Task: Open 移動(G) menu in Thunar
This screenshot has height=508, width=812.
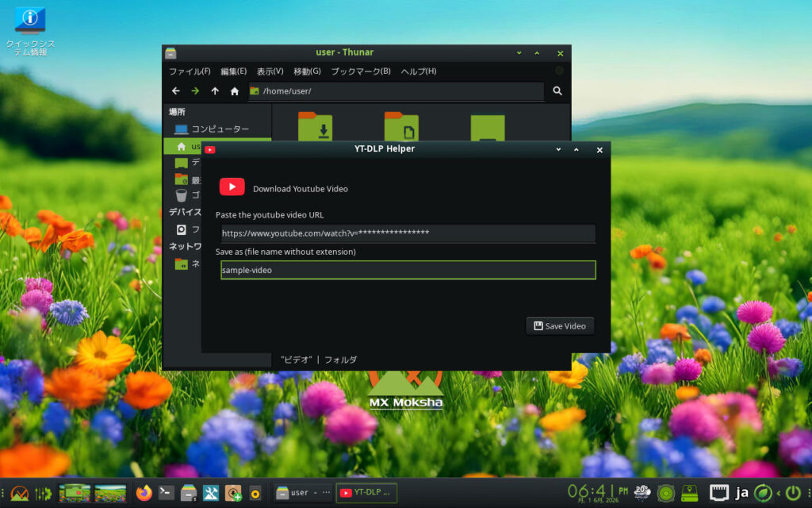Action: 307,71
